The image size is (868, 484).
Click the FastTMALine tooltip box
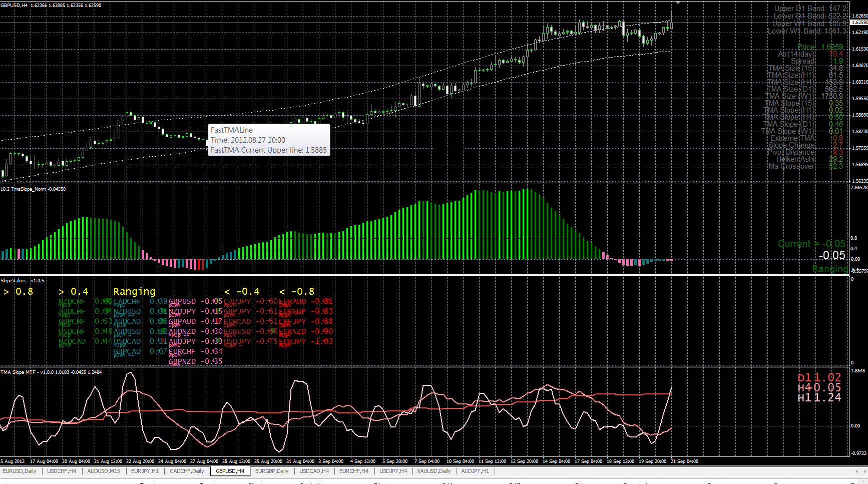269,140
